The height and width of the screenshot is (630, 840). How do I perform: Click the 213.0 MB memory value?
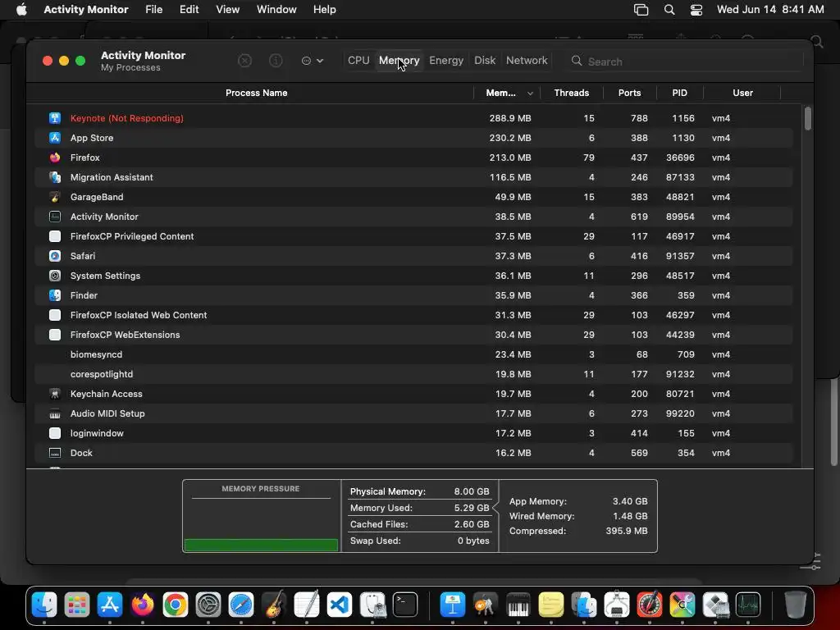(510, 157)
